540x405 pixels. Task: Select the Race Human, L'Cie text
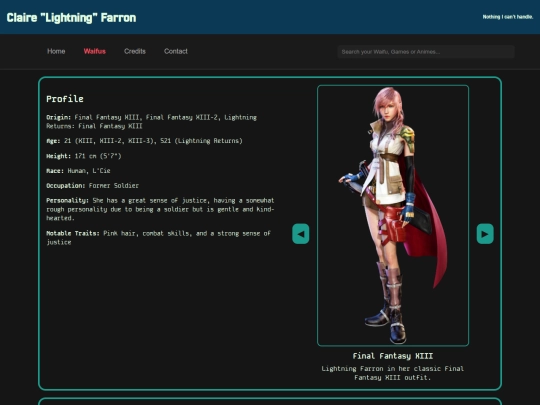78,171
